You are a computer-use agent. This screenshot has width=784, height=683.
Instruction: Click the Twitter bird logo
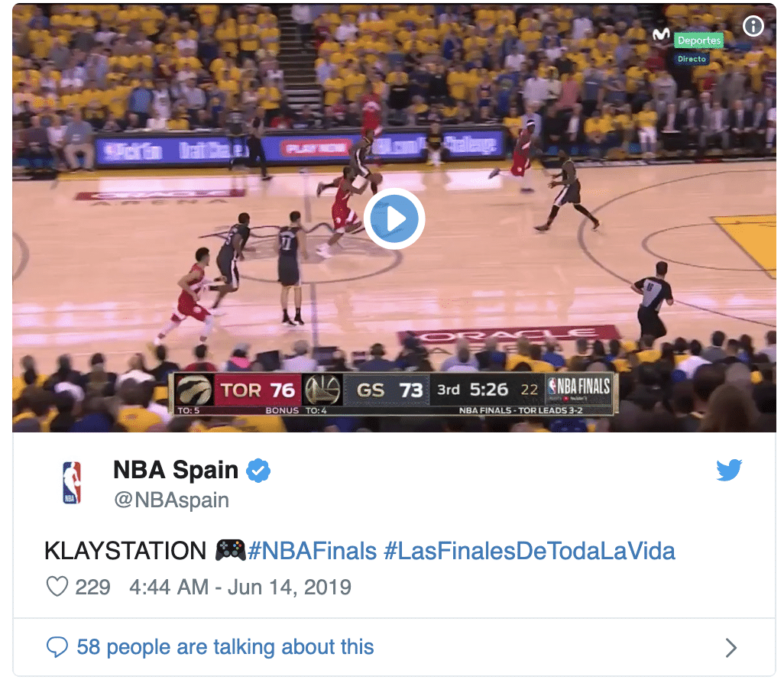[x=729, y=470]
